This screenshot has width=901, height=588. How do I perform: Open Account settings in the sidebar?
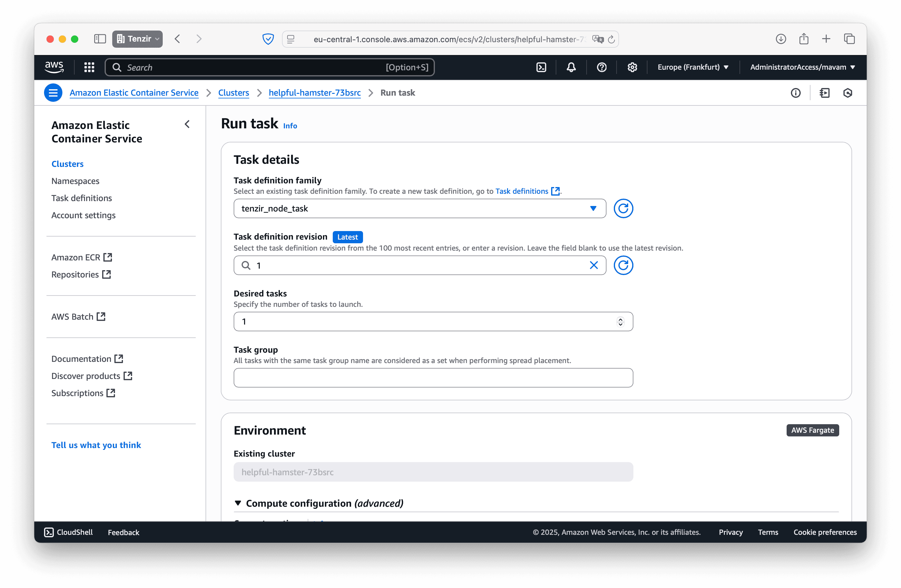click(83, 215)
